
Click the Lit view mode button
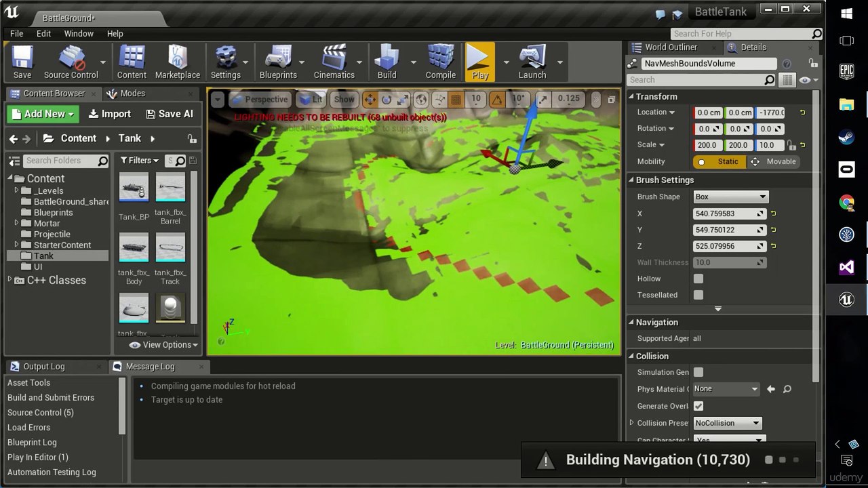tap(311, 100)
